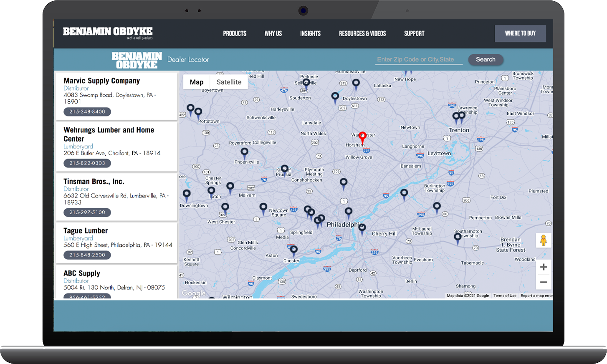Open the Products menu
Screen dimensions: 607x364
click(235, 33)
